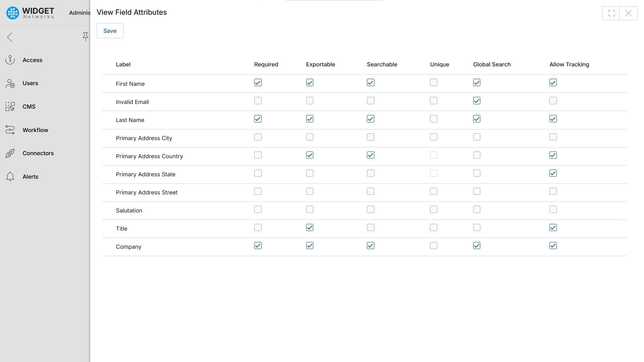
Task: Pin the sidebar with the pushpin icon
Action: [x=85, y=37]
